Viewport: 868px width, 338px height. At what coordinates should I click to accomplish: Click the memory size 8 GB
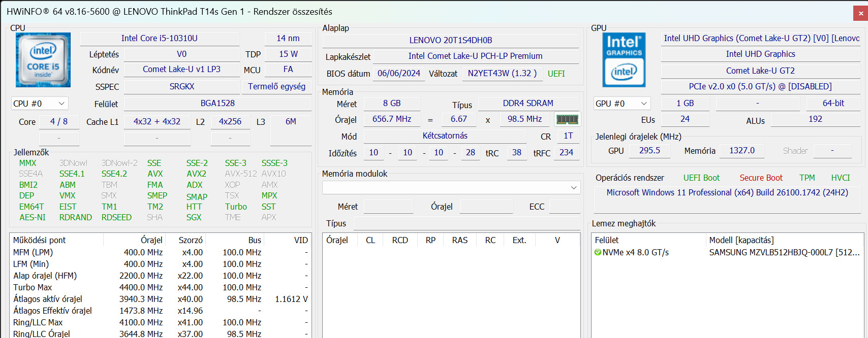(x=392, y=104)
